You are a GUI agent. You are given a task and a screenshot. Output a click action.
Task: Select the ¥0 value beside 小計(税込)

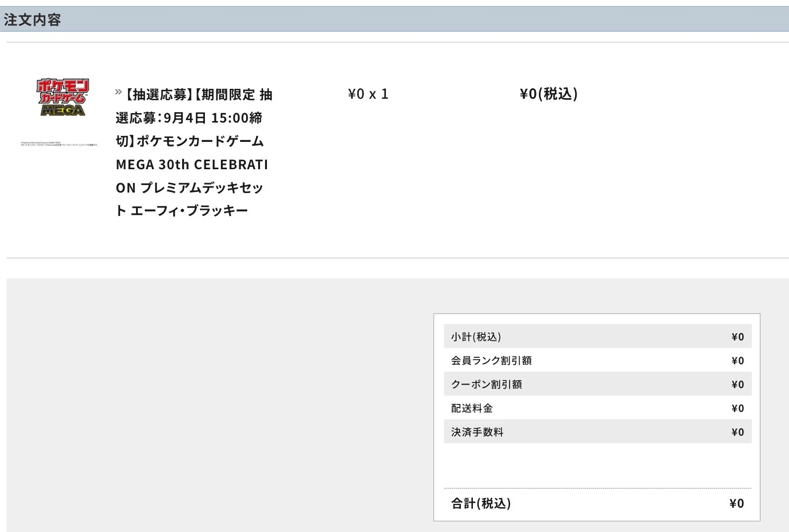(x=738, y=337)
